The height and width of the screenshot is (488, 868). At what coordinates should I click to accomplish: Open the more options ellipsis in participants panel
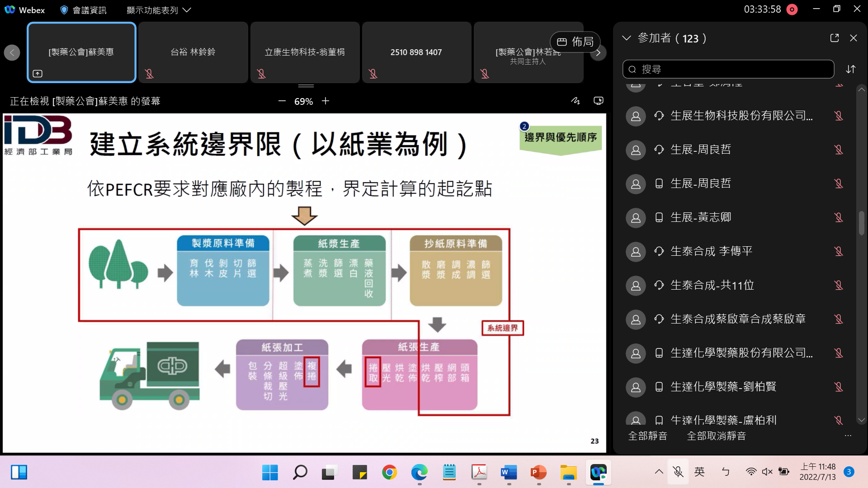tap(848, 436)
